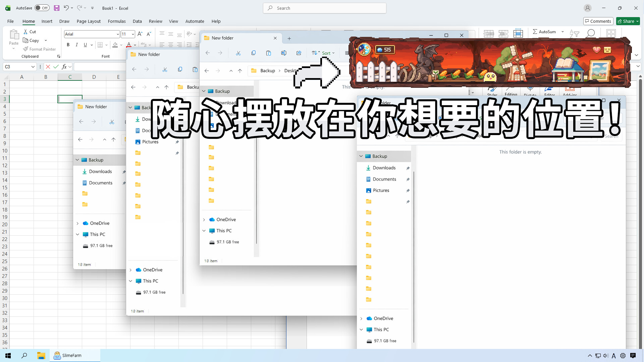Apply the red Font Color A
This screenshot has width=644, height=362.
coord(129,45)
